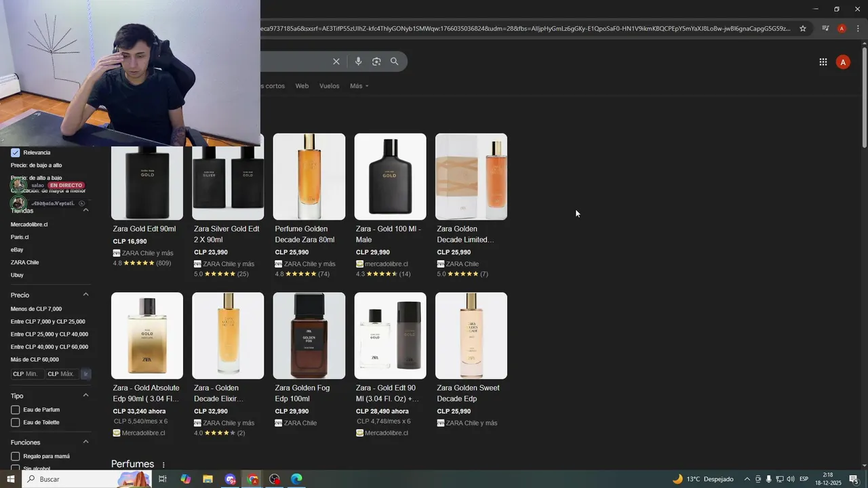Switch to the Vuelos search tab

click(x=329, y=86)
